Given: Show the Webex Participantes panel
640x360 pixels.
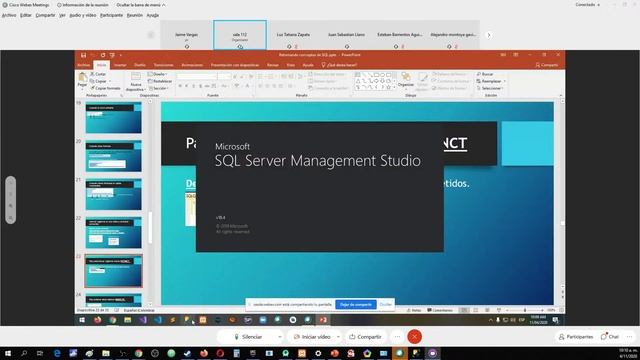Looking at the screenshot, I should pyautogui.click(x=576, y=337).
